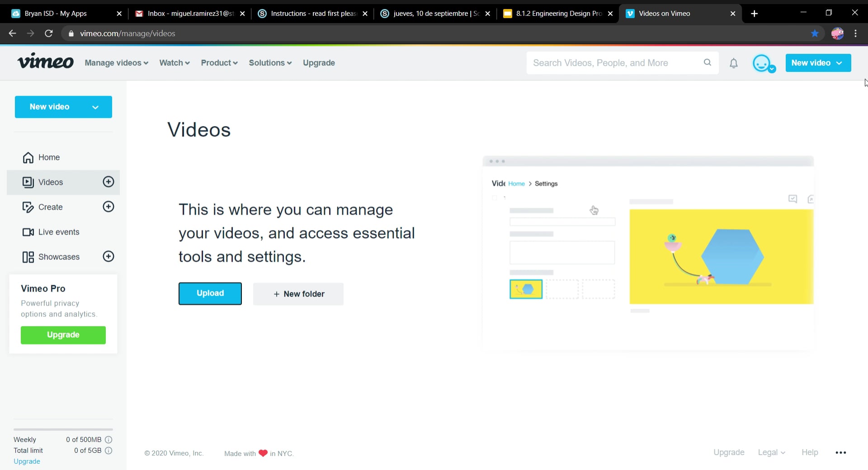Click Upgrade in the top navigation
Image resolution: width=868 pixels, height=470 pixels.
click(319, 63)
